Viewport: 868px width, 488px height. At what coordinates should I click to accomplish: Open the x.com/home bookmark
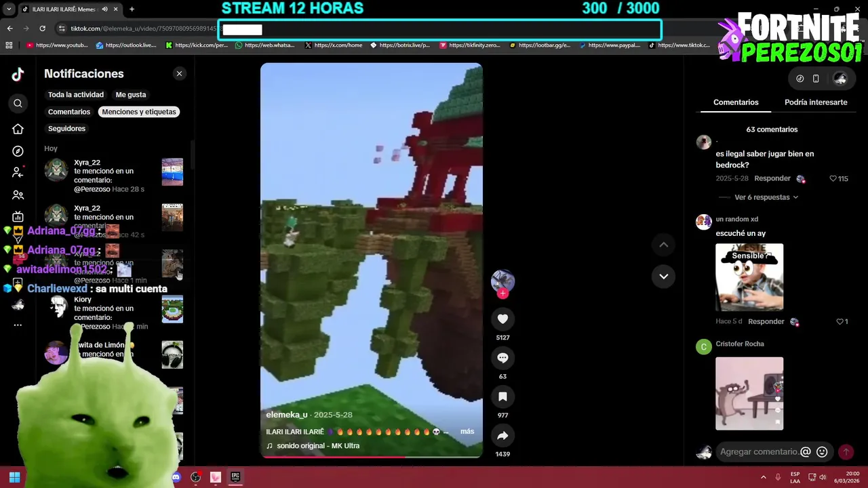coord(334,45)
